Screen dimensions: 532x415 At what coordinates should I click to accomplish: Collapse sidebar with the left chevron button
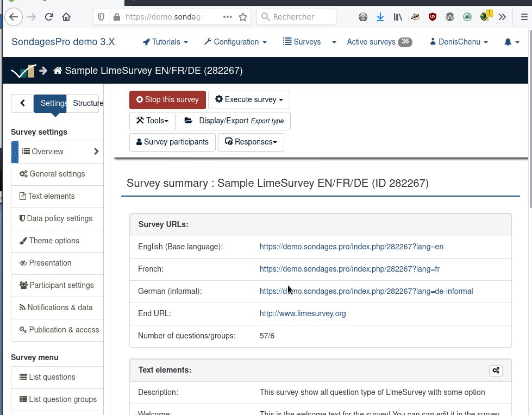pos(22,103)
